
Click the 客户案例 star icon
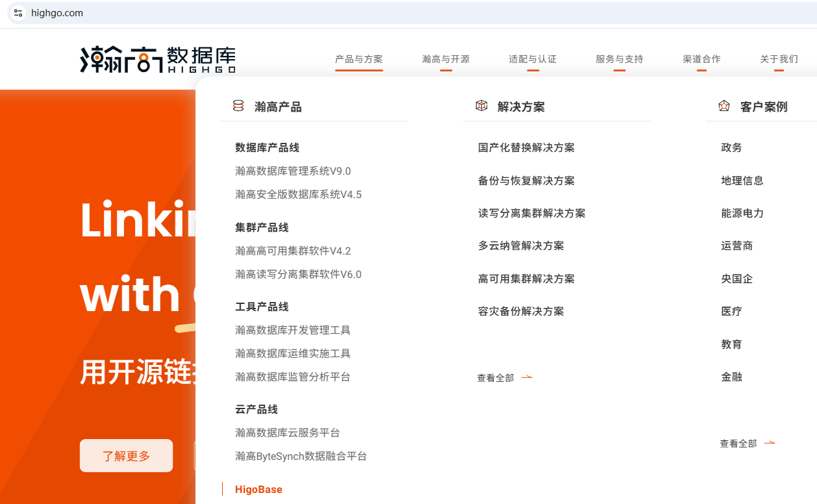click(x=724, y=106)
